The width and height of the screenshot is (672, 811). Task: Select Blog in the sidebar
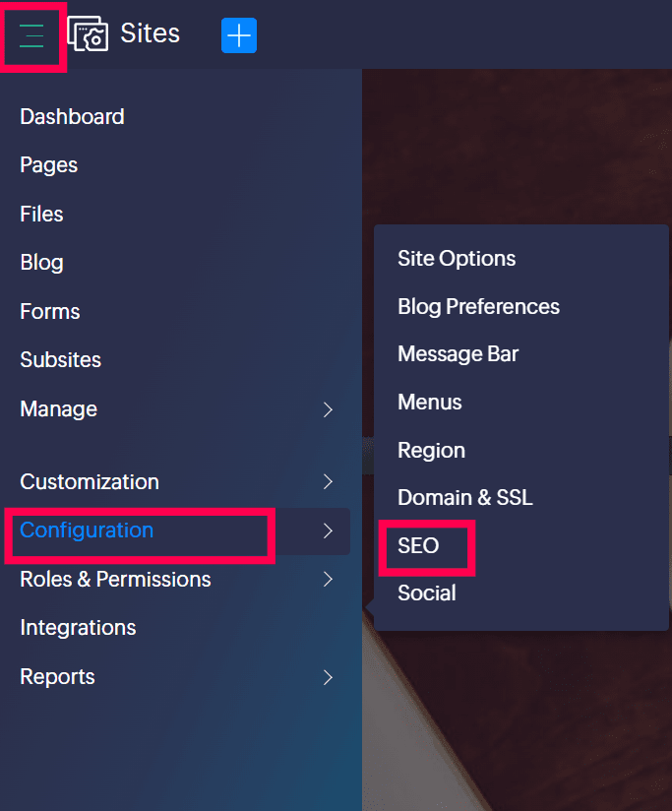42,263
